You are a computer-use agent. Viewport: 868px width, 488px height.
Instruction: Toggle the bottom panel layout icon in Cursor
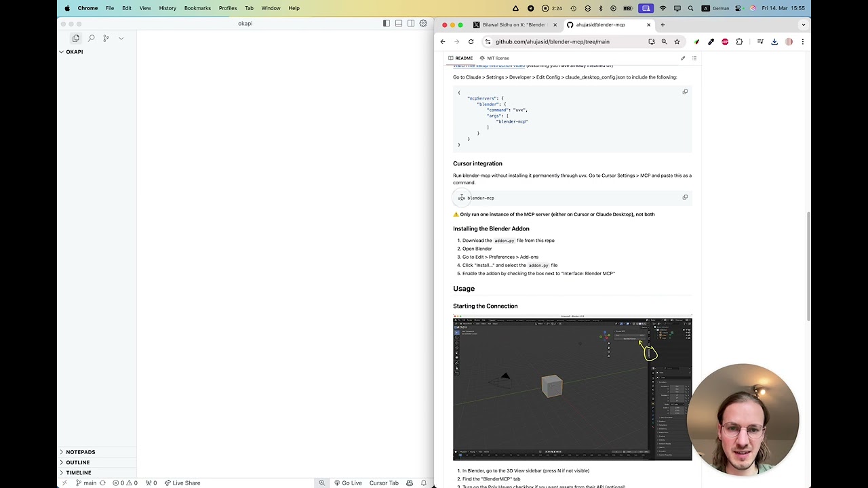coord(399,23)
